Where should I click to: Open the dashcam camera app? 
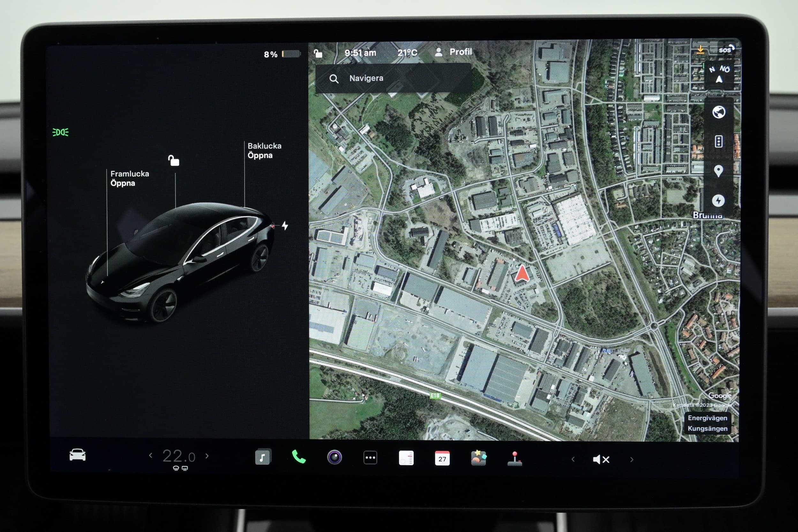click(x=335, y=457)
